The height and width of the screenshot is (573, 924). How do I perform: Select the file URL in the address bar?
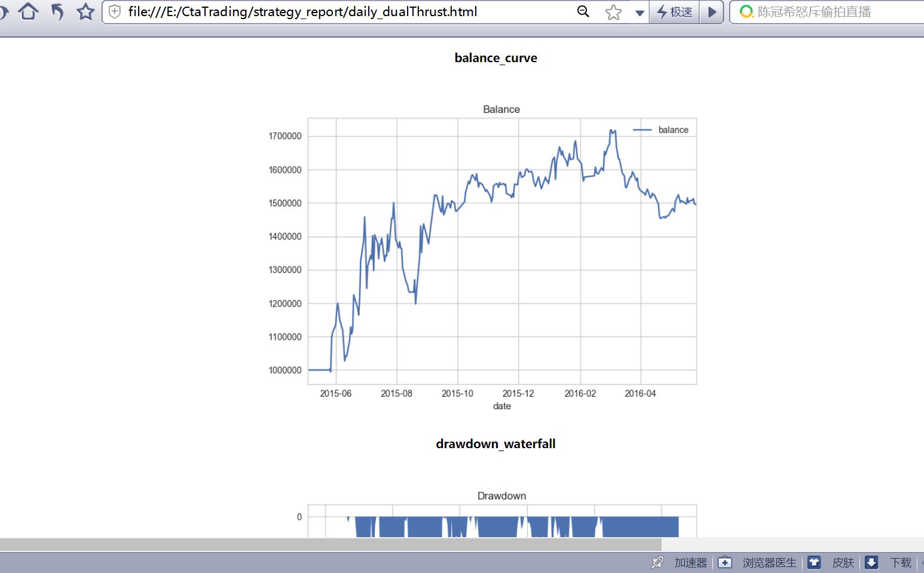[303, 11]
